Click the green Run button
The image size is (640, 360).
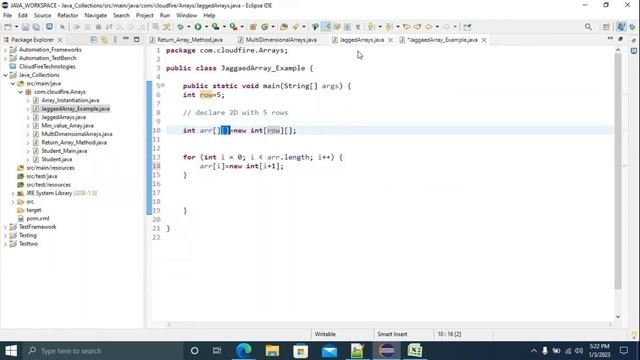click(198, 27)
